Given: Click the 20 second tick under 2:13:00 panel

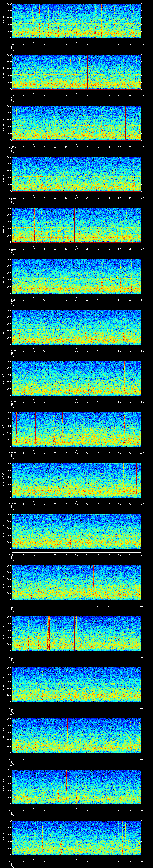Looking at the screenshot, I should 55,657.
